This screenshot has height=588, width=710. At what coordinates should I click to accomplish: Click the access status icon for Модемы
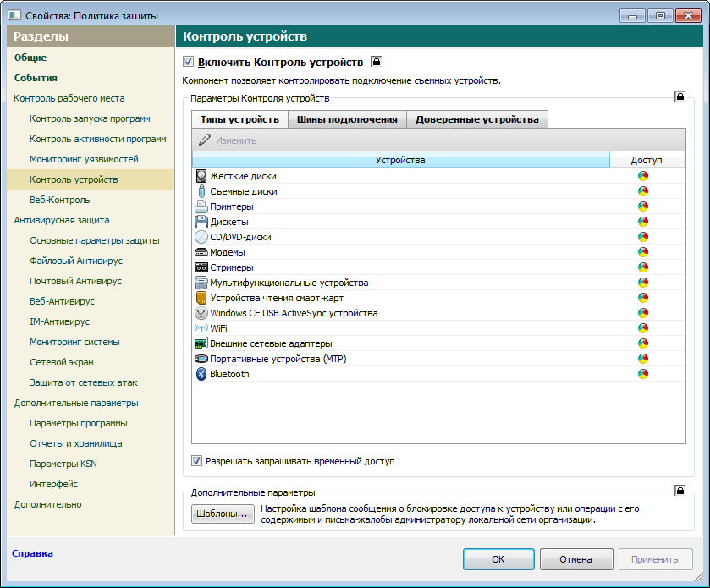(643, 252)
